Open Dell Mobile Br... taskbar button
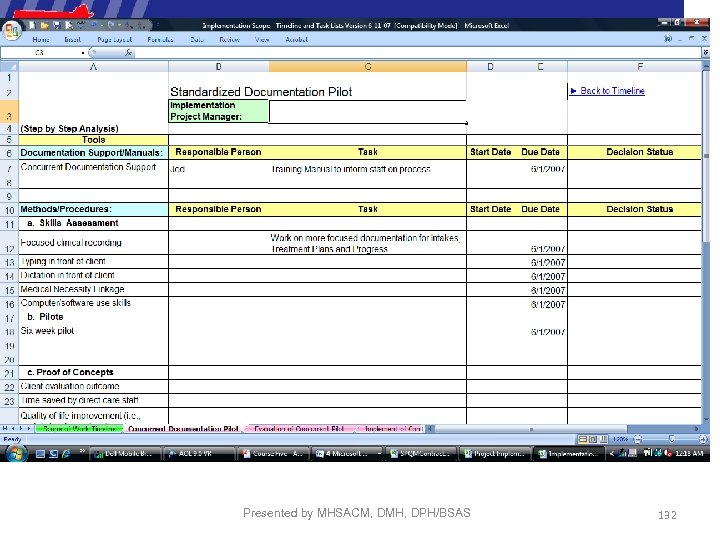 [125, 454]
